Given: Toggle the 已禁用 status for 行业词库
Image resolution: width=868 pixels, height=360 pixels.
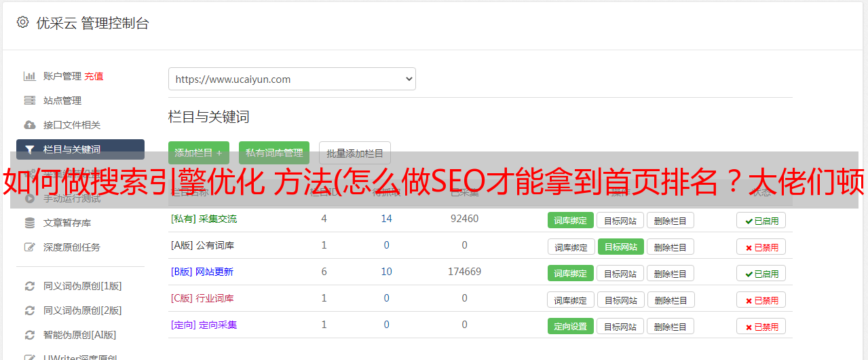Looking at the screenshot, I should pyautogui.click(x=761, y=300).
